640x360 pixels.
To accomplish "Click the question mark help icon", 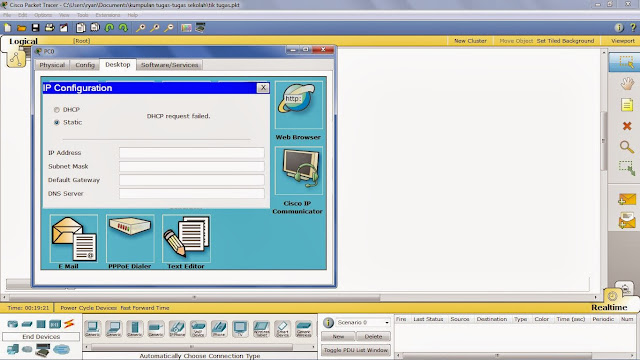I will click(633, 28).
